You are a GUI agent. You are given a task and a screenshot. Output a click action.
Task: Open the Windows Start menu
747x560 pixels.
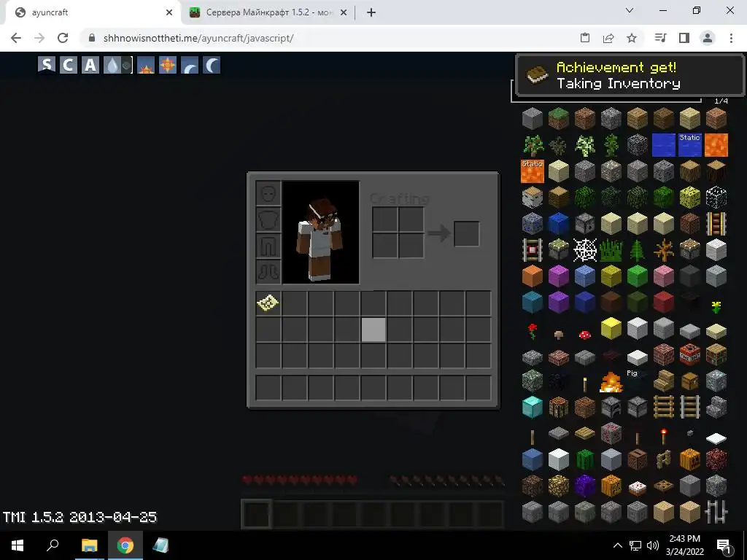pyautogui.click(x=18, y=545)
